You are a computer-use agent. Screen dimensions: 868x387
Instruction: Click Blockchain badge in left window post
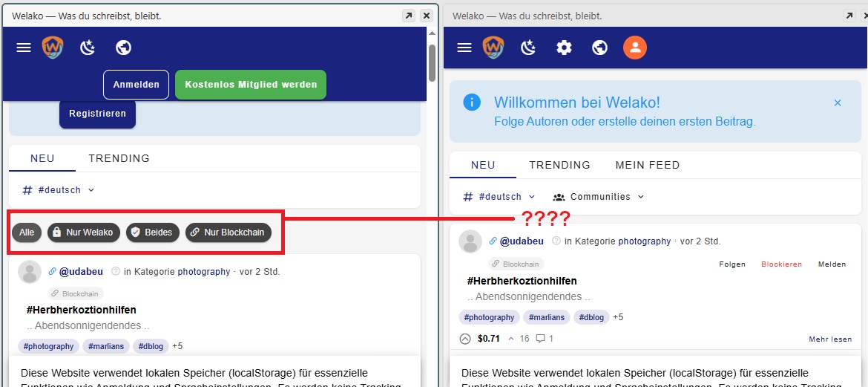76,294
